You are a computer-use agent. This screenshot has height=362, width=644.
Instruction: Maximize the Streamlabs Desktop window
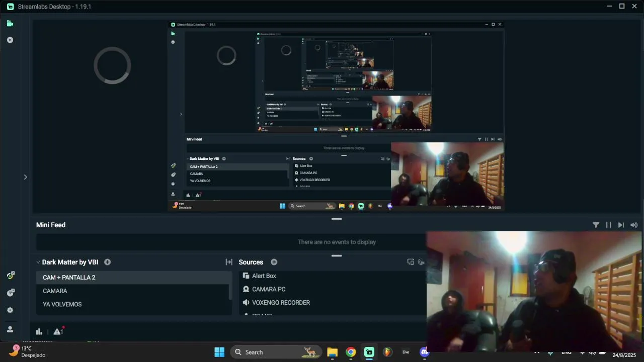[x=622, y=6]
